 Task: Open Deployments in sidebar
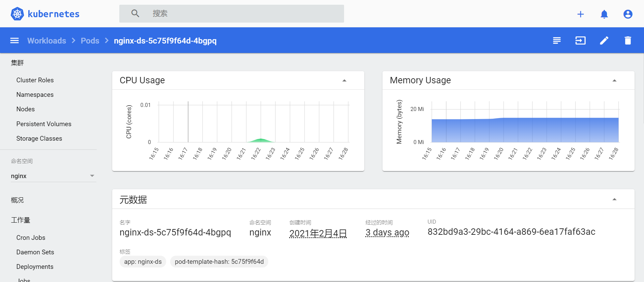click(35, 267)
